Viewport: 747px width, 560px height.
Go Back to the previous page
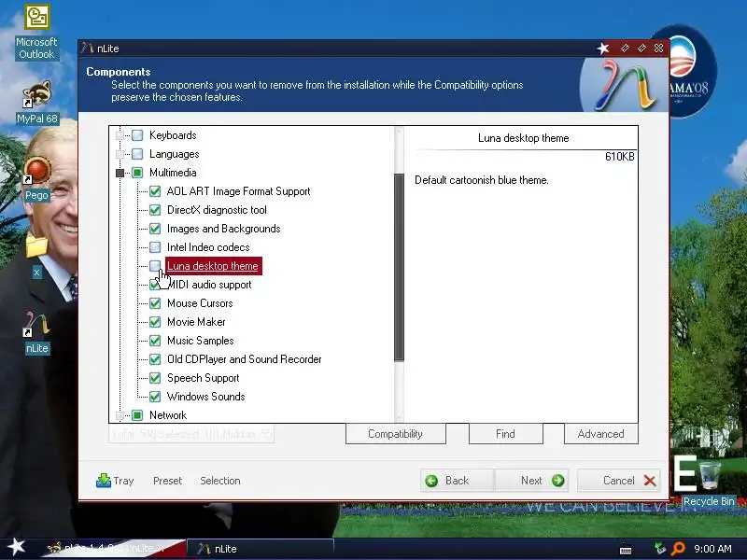point(457,481)
